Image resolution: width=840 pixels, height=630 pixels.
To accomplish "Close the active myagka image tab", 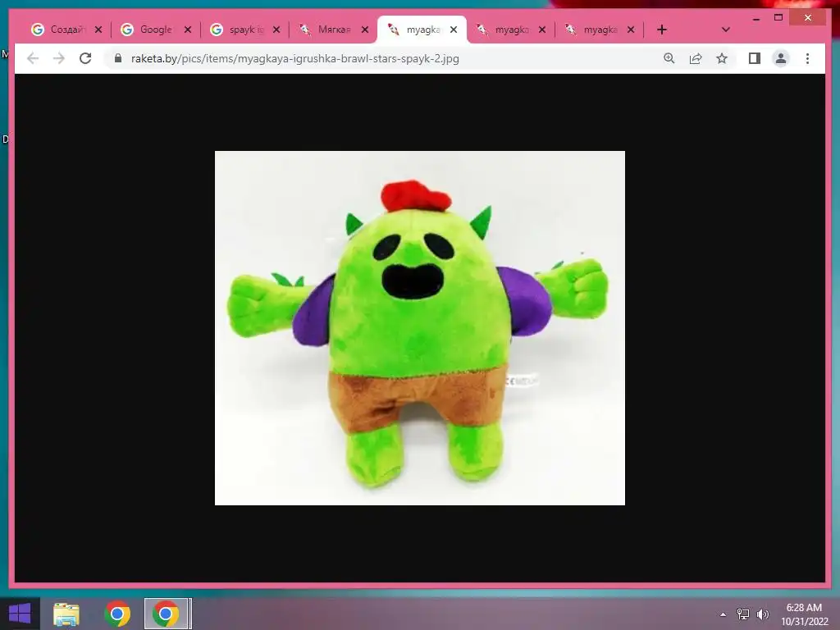I will (x=454, y=30).
